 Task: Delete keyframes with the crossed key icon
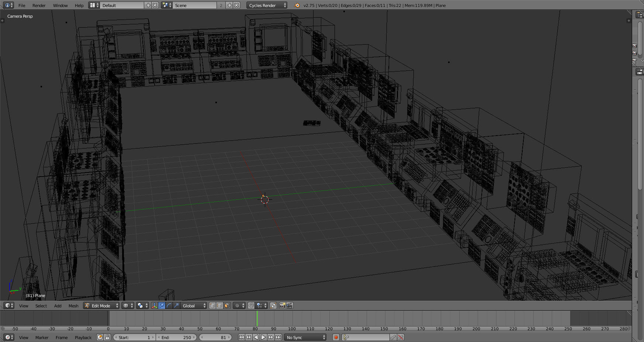click(401, 337)
